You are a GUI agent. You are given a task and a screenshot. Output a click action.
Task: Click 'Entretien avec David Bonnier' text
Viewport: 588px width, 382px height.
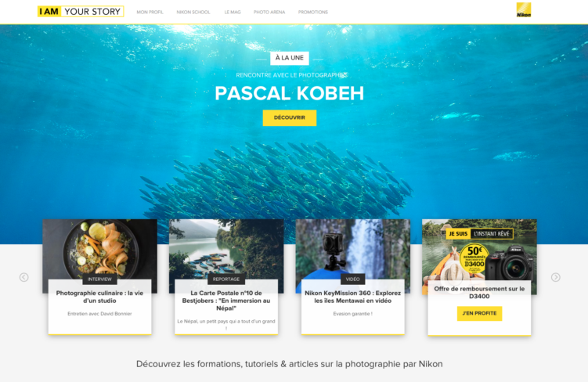[99, 314]
